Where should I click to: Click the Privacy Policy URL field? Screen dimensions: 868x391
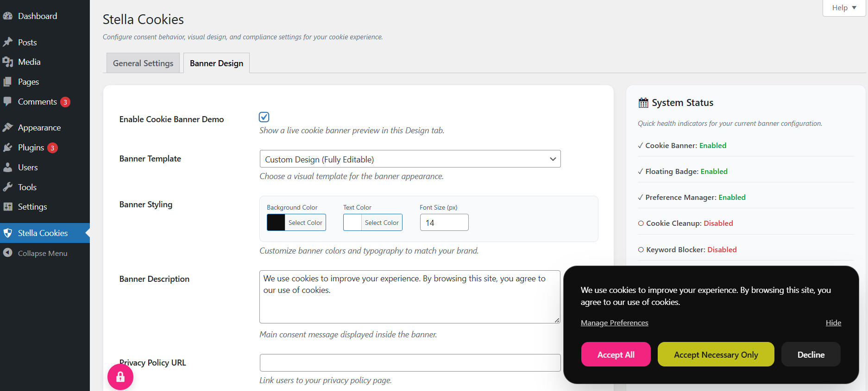[410, 363]
